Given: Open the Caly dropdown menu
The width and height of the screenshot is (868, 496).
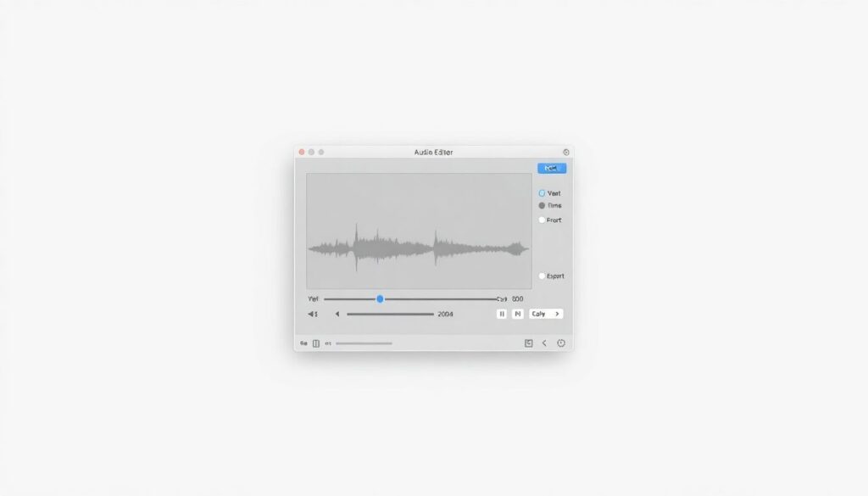Looking at the screenshot, I should click(x=545, y=314).
